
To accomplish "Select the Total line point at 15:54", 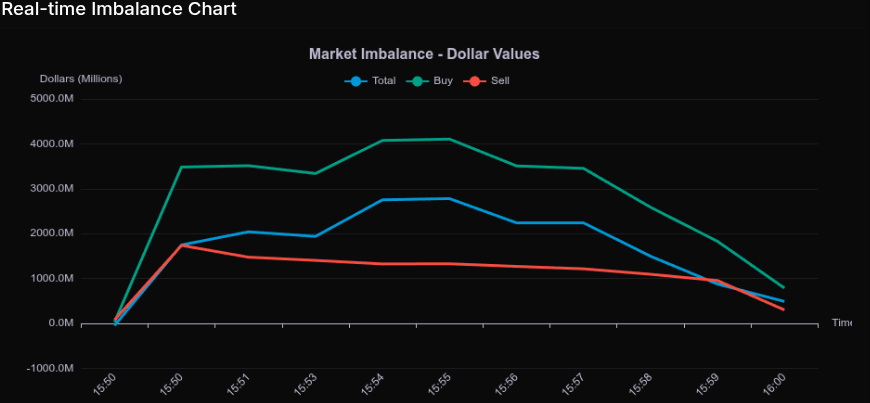I will [x=382, y=200].
